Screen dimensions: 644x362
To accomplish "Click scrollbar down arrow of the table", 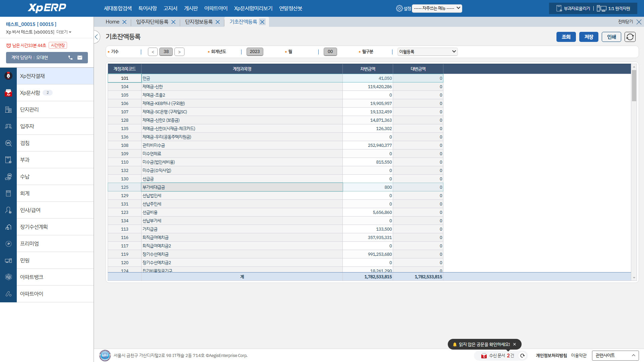I will point(634,278).
